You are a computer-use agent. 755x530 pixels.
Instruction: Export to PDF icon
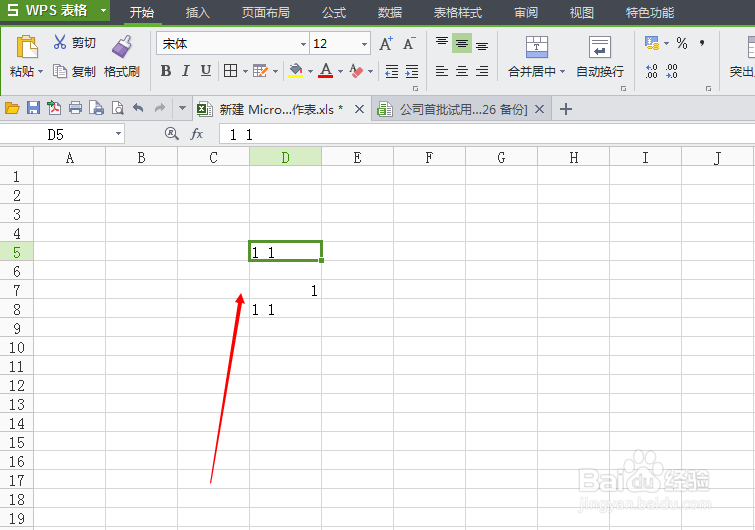(x=54, y=108)
